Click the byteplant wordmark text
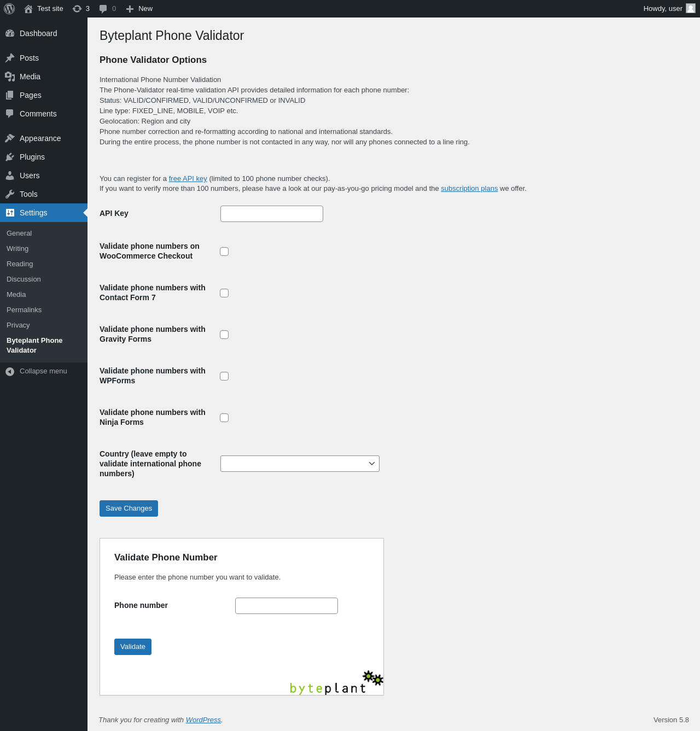 click(x=328, y=688)
